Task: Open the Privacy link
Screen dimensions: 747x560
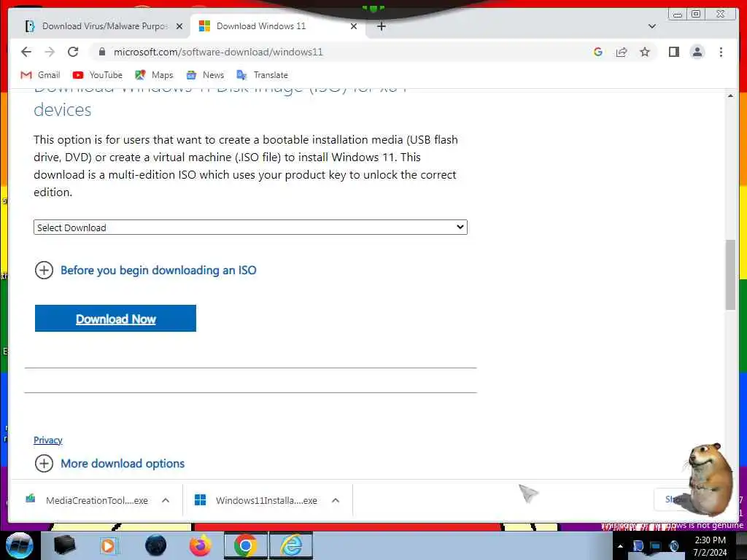Action: point(47,440)
